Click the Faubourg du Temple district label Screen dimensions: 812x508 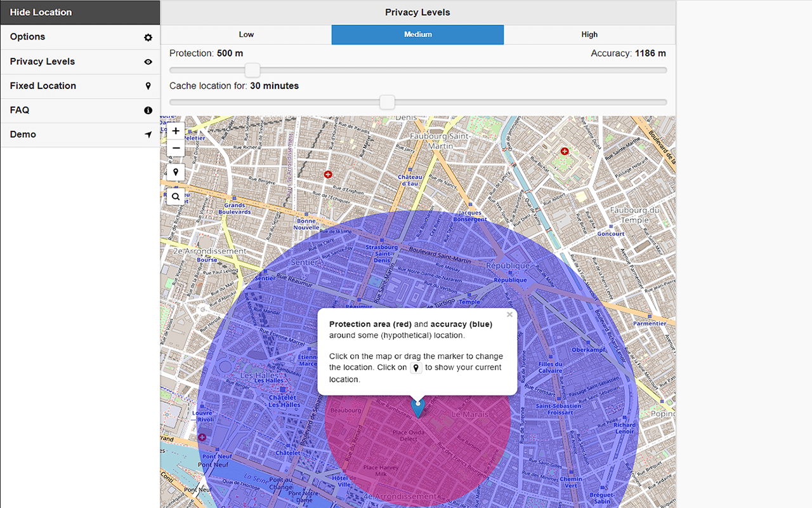tap(634, 215)
